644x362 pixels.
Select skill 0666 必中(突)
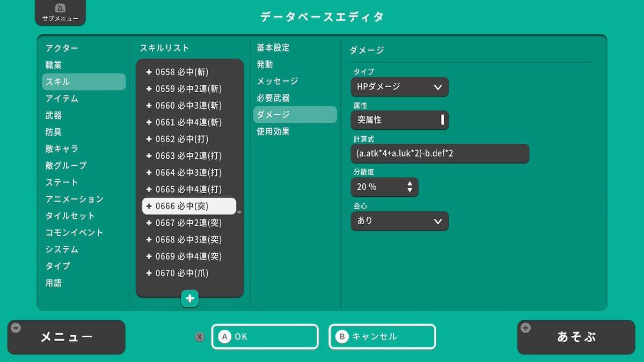click(x=189, y=206)
